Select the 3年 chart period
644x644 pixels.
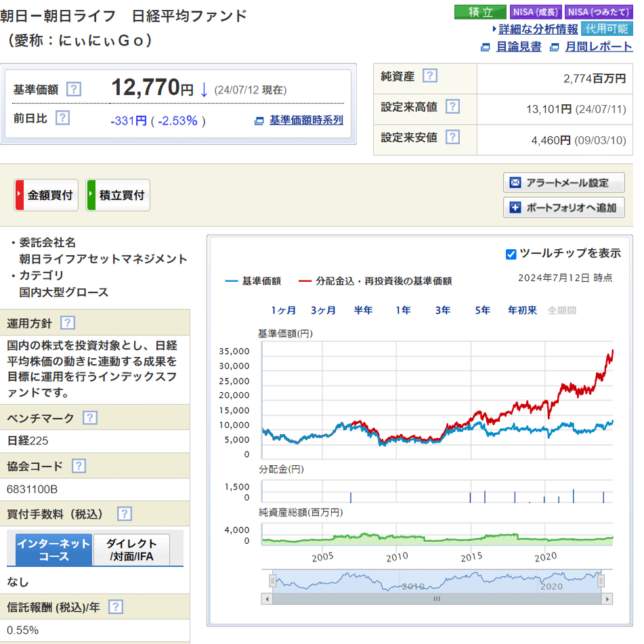[443, 311]
